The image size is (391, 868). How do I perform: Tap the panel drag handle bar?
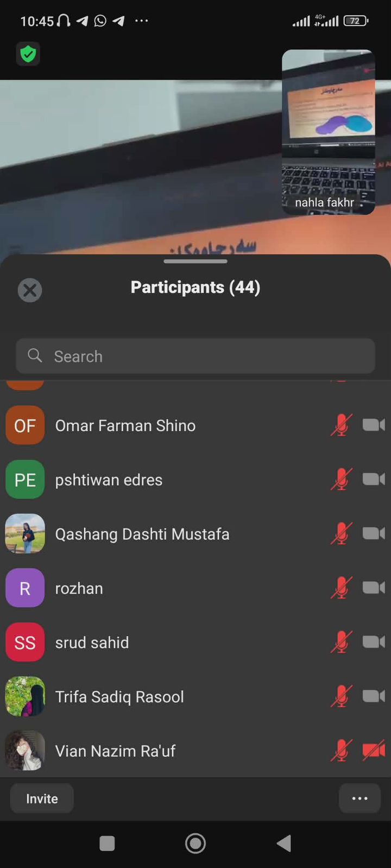pyautogui.click(x=195, y=261)
